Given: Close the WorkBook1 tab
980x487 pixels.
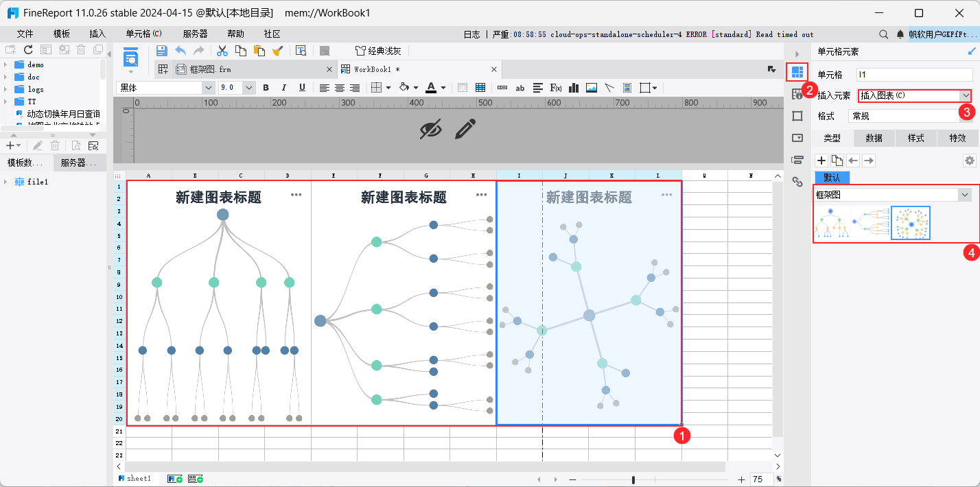Looking at the screenshot, I should coord(493,69).
